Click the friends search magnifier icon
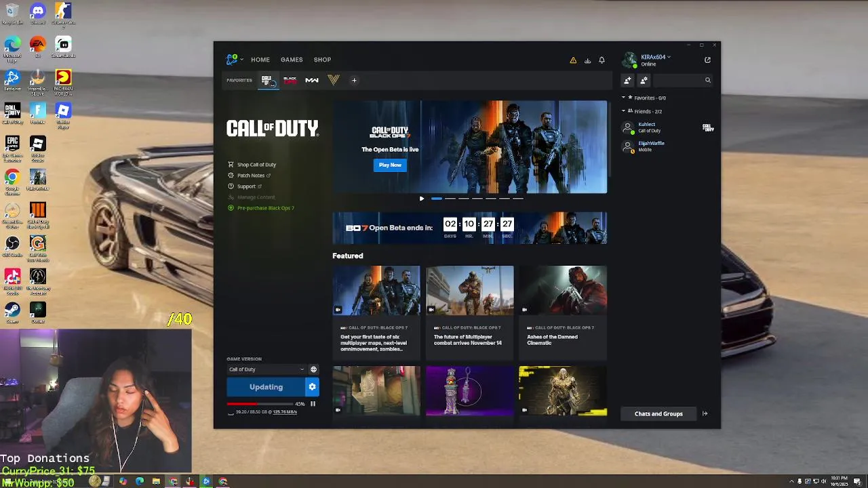The image size is (868, 488). click(x=707, y=80)
